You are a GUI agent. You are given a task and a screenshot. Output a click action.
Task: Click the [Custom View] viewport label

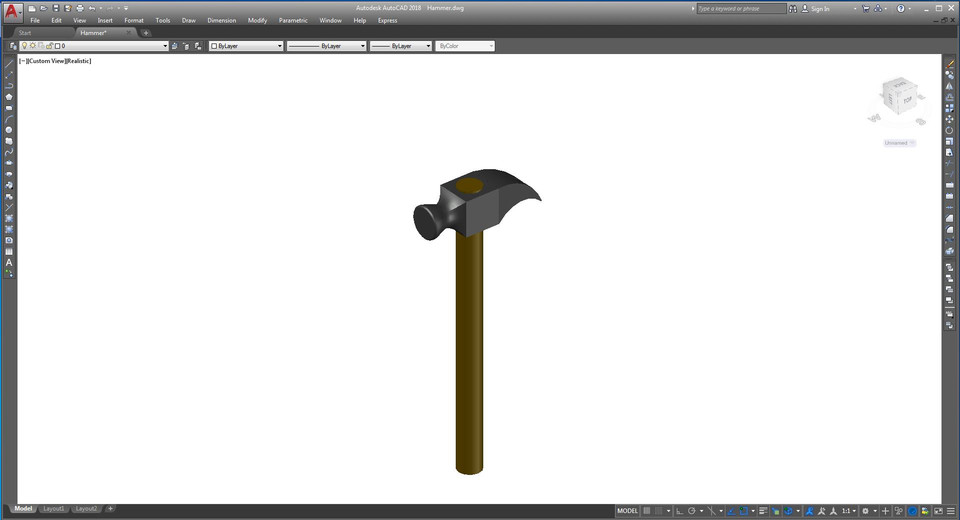pos(46,61)
